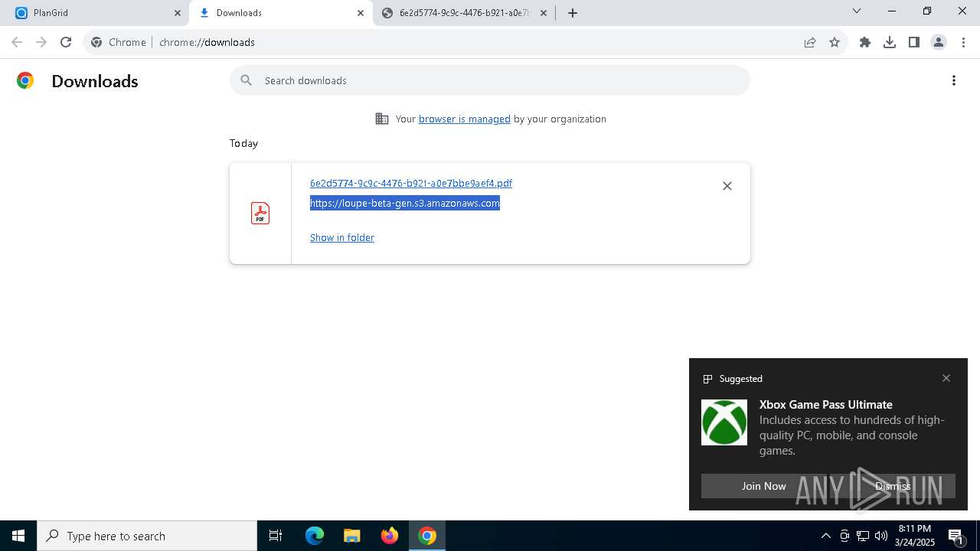Click the Chrome logo beside Downloads title

(x=25, y=80)
